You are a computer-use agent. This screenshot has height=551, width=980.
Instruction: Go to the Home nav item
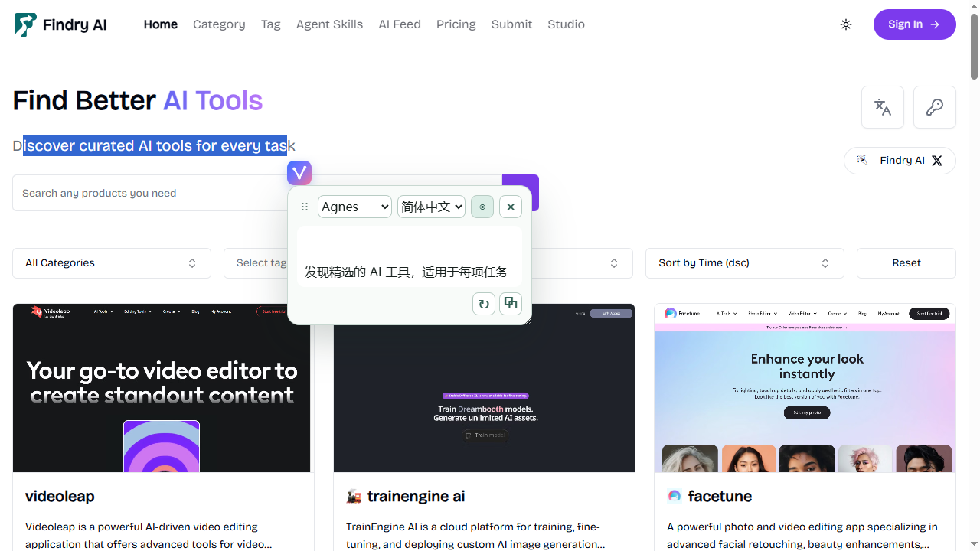coord(161,24)
